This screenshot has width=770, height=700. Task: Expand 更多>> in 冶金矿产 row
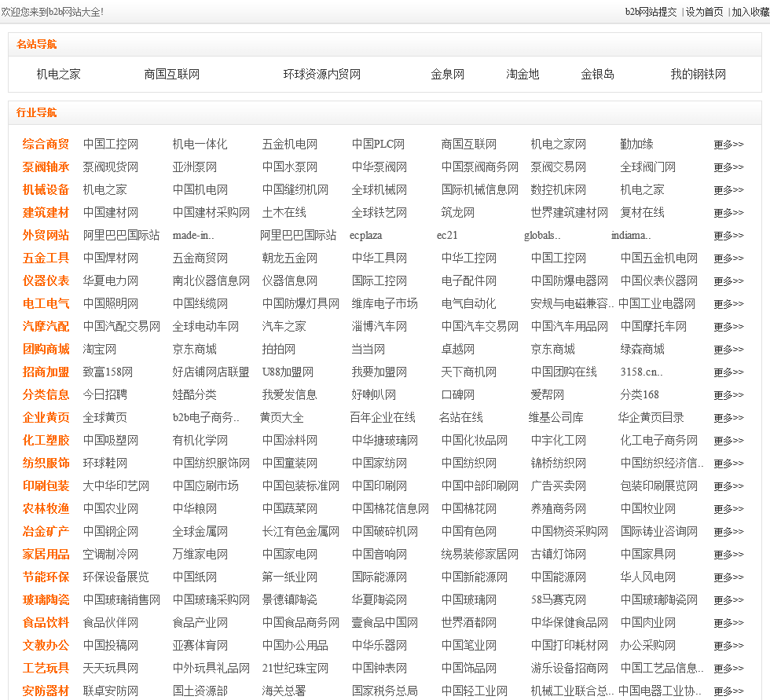point(729,532)
